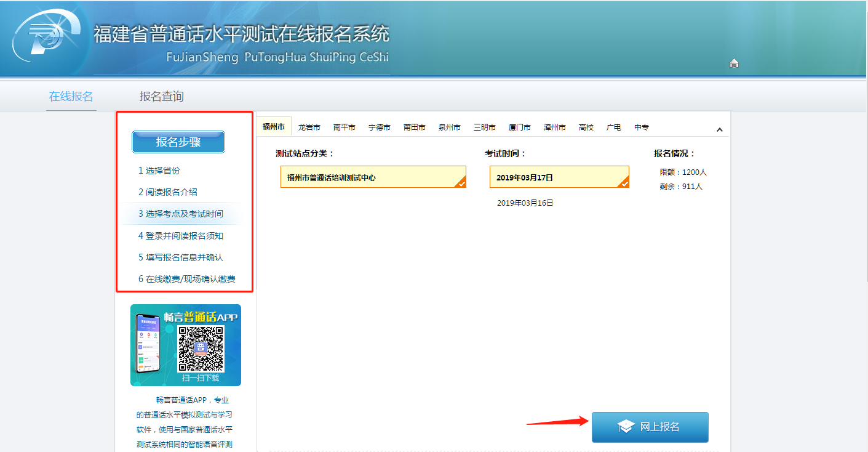Click the 剩余：911人 remaining text
This screenshot has height=452, width=868.
click(x=681, y=186)
